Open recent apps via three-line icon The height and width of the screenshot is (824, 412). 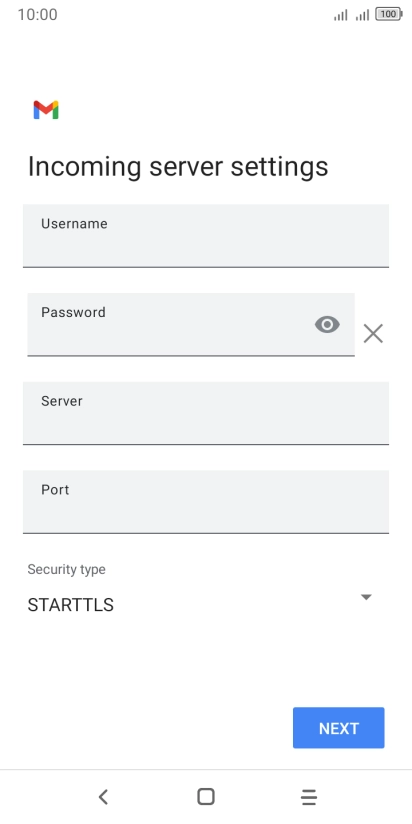pyautogui.click(x=309, y=797)
